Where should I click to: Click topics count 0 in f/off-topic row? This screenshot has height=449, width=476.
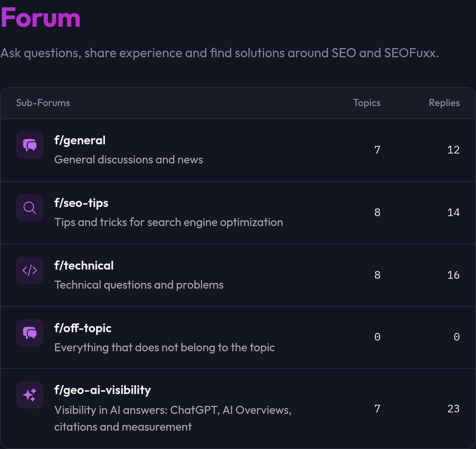[377, 337]
